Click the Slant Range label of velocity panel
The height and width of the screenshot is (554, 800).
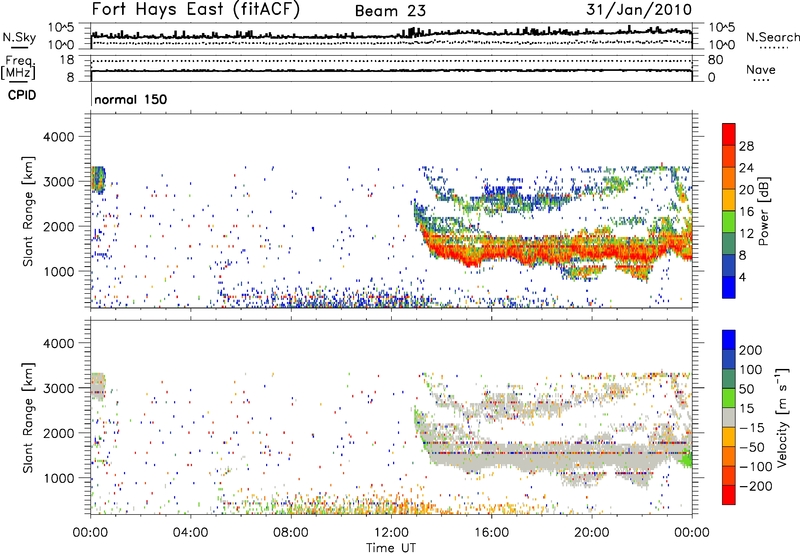pos(28,418)
